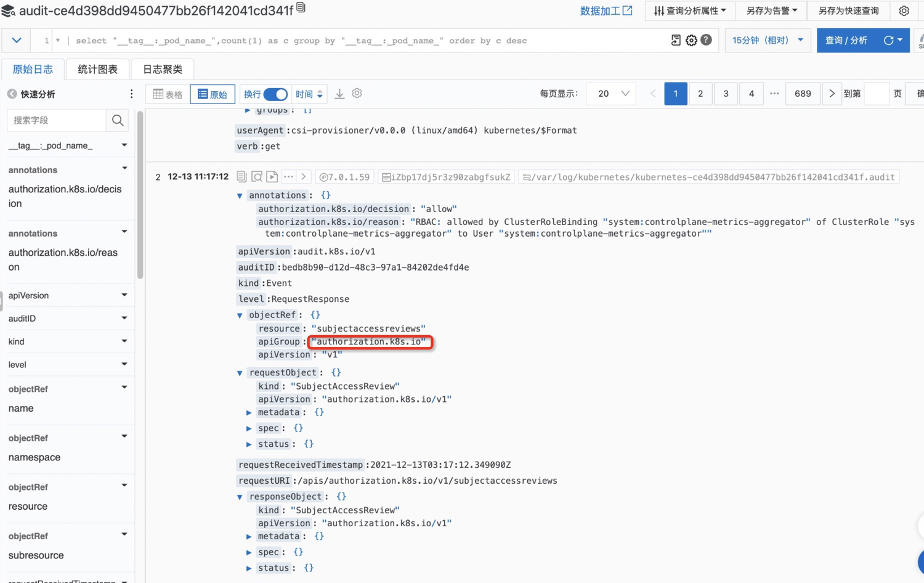
Task: Go to the next page of results
Action: 832,94
